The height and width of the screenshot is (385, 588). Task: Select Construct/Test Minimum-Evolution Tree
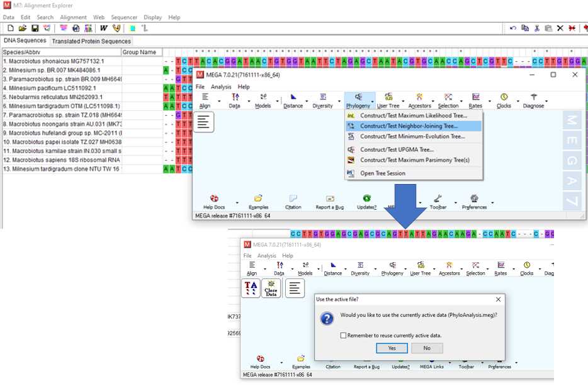click(414, 137)
